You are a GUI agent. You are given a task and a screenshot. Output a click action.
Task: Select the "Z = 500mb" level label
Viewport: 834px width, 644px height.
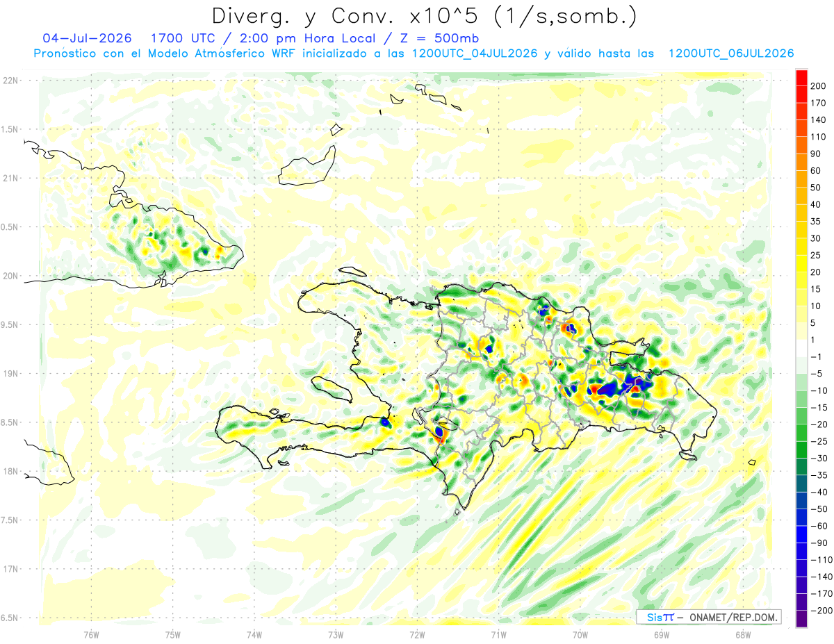(x=439, y=38)
